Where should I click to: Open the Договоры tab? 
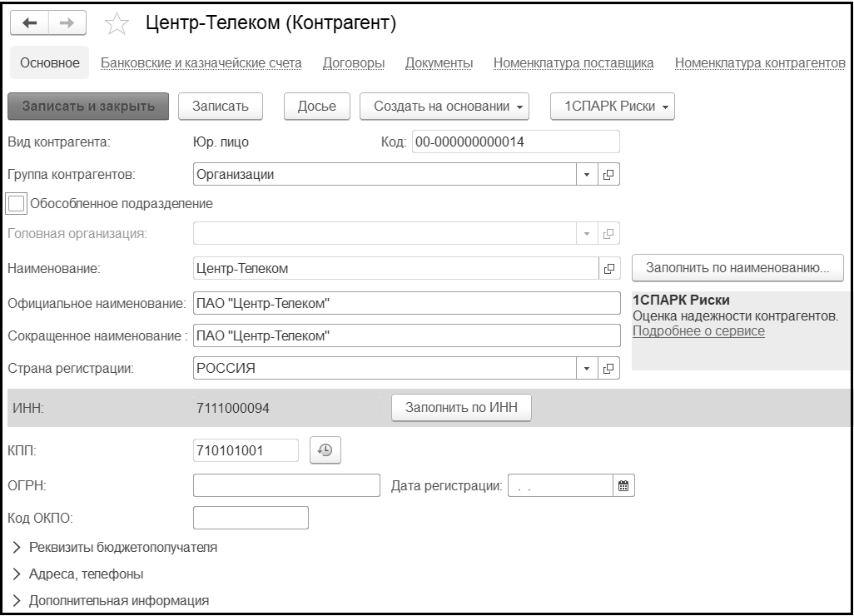354,63
